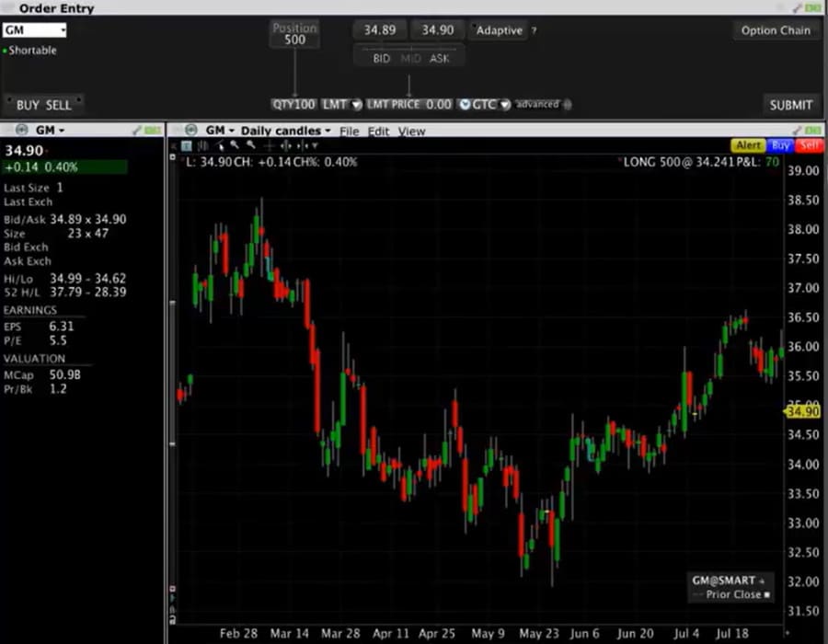Submit the order with SUBMIT button
Viewport: 828px width, 644px height.
pyautogui.click(x=790, y=105)
